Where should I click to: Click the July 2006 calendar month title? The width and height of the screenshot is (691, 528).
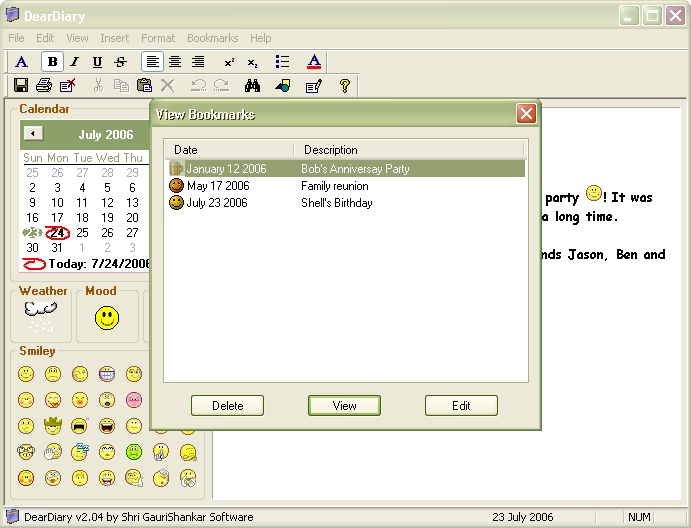tap(106, 134)
